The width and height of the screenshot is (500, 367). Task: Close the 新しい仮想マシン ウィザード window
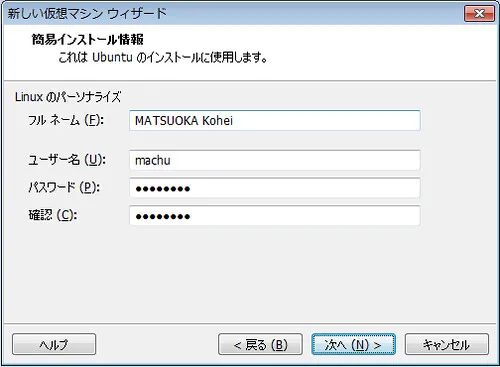coord(479,13)
